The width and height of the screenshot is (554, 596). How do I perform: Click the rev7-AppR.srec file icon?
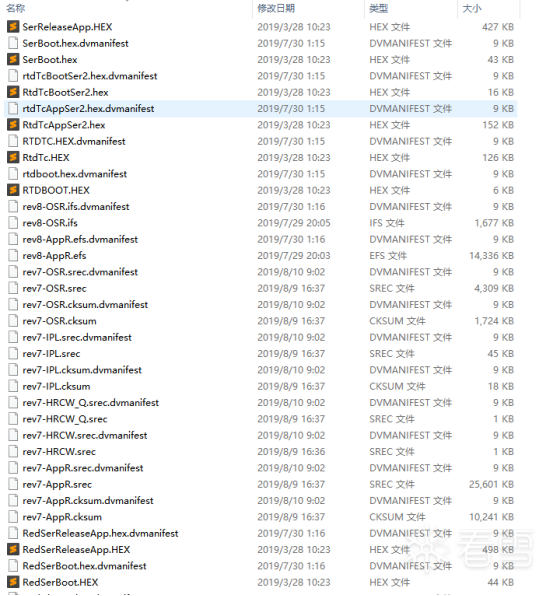tap(13, 484)
